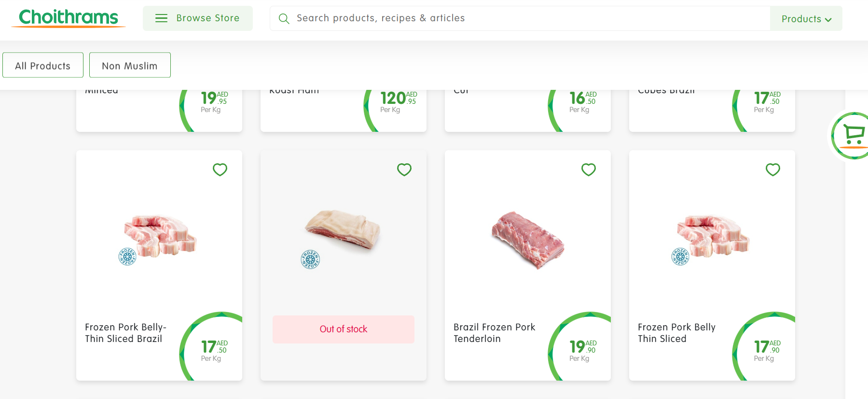Toggle wishlist heart on out-of-stock product

(x=404, y=170)
